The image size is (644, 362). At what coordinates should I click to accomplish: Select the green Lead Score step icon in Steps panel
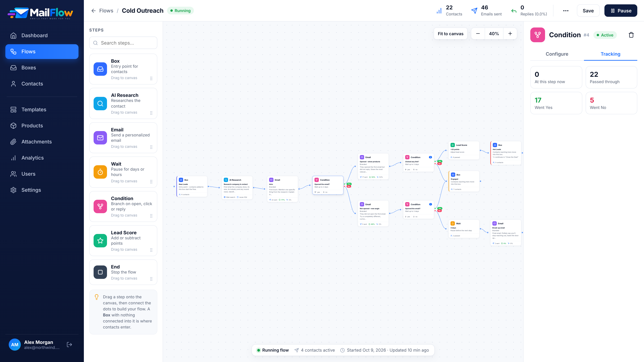(x=100, y=241)
